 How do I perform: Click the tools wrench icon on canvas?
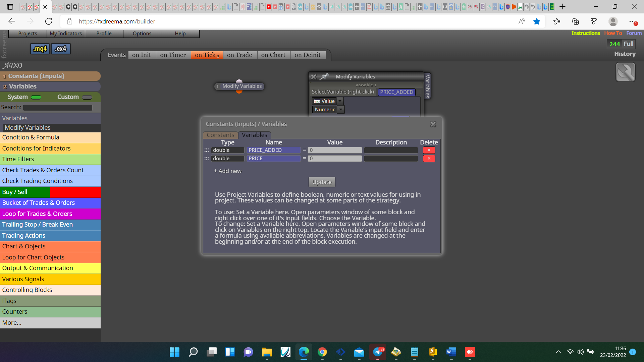[x=626, y=72]
